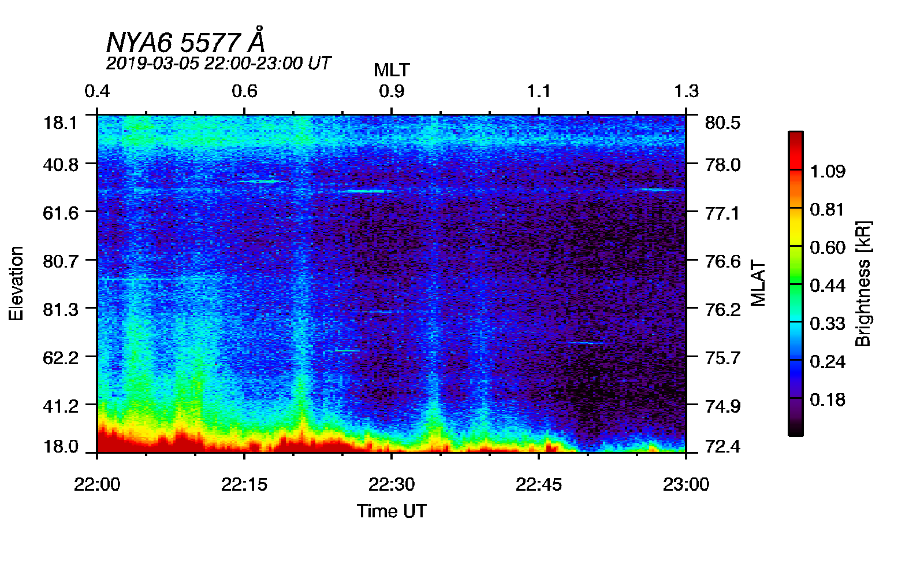The image size is (924, 578).
Task: Click colorbar value '1.09'
Action: tap(828, 172)
